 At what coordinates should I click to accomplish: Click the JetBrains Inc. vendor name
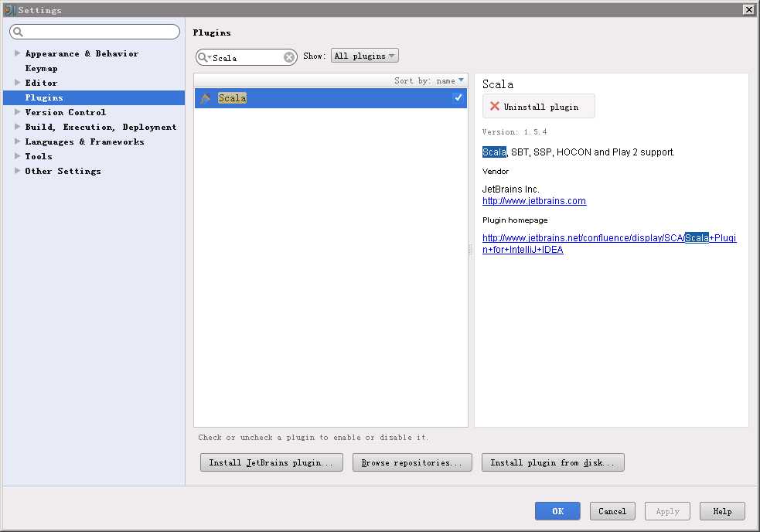(510, 189)
